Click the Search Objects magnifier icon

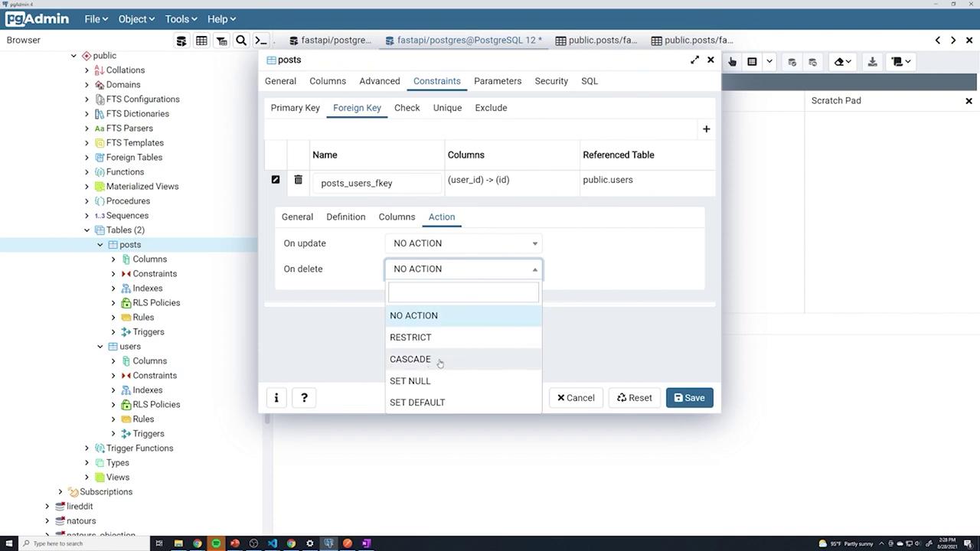point(241,41)
